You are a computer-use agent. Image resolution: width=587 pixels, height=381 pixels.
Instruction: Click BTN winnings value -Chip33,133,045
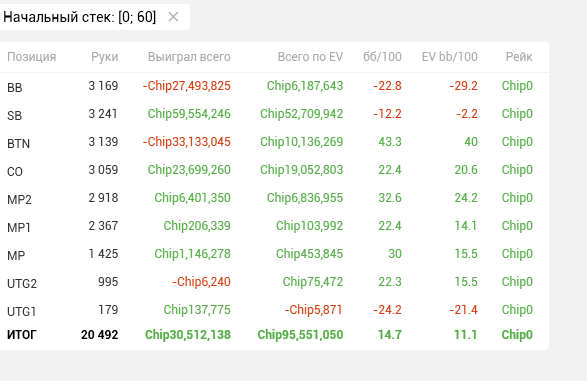coord(186,142)
